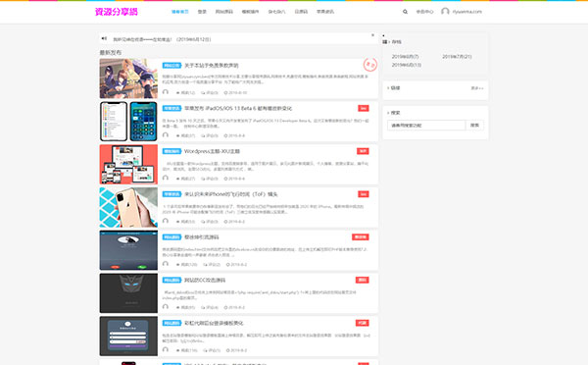The image size is (588, 365).
Task: Open the 2019 June archive link
Action: (x=407, y=65)
